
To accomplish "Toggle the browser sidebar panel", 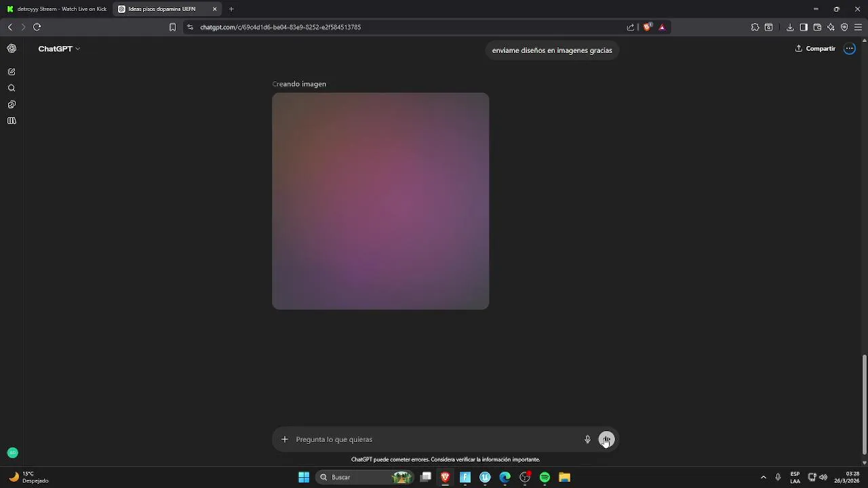I will (804, 27).
